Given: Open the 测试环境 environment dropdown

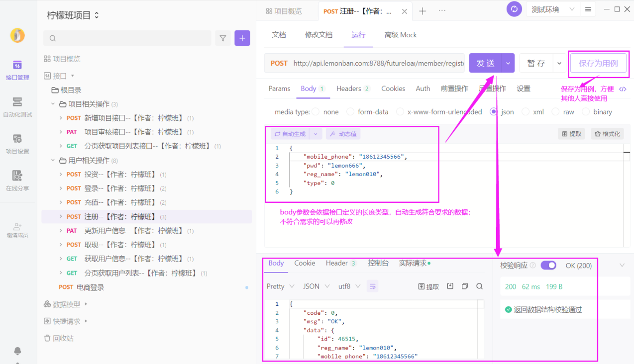Looking at the screenshot, I should tap(552, 9).
